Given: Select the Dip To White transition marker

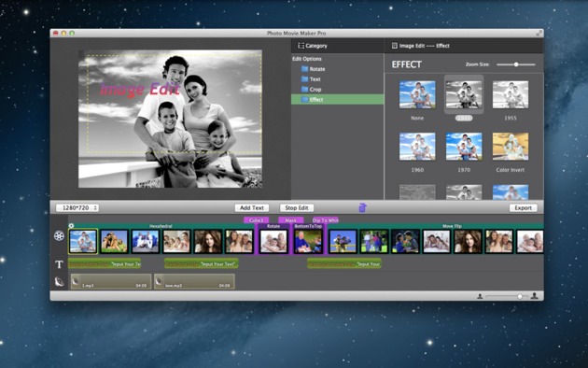Looking at the screenshot, I should pos(326,220).
